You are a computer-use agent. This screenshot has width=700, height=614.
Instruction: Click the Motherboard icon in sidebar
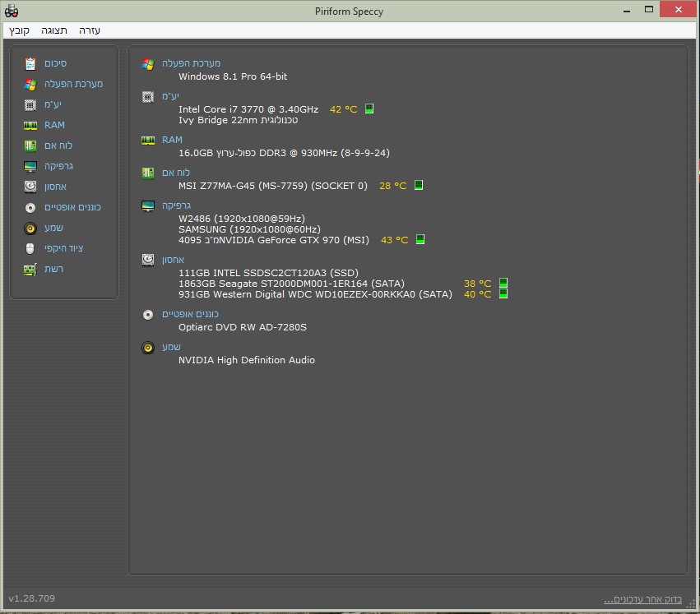[x=30, y=145]
